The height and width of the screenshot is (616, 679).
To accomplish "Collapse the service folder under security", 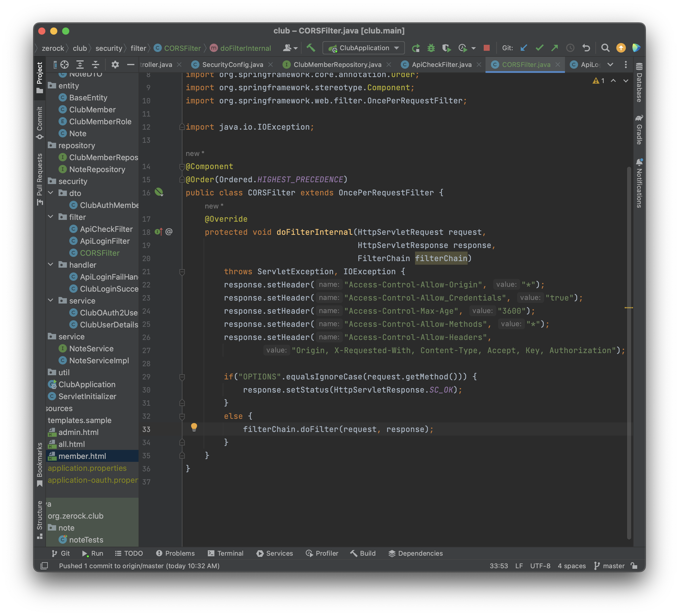I will coord(51,301).
